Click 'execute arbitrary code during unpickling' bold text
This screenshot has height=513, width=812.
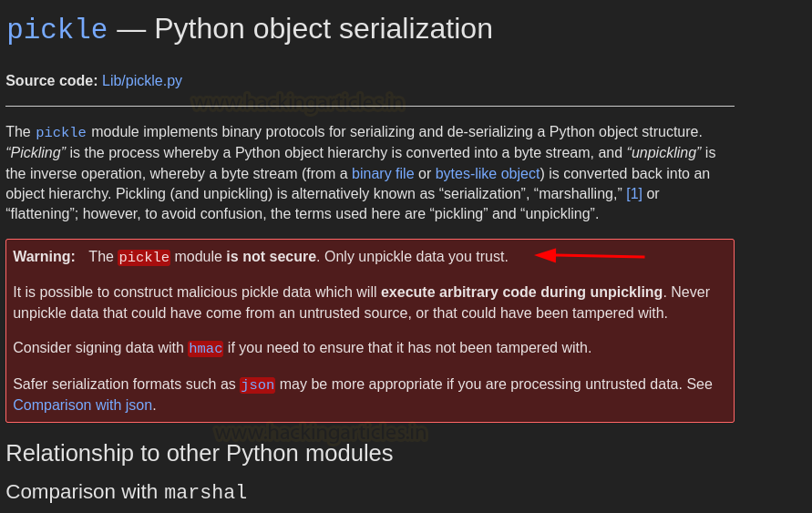pyautogui.click(x=521, y=292)
